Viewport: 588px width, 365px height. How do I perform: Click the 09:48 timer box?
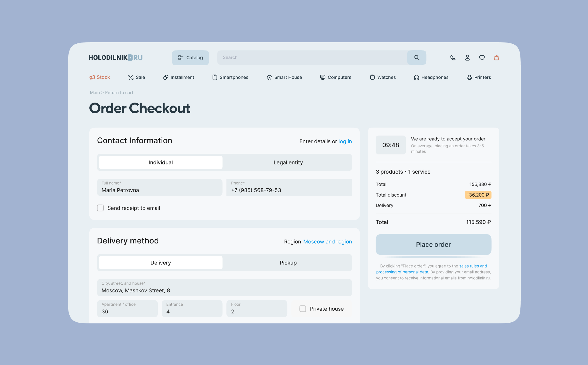391,145
